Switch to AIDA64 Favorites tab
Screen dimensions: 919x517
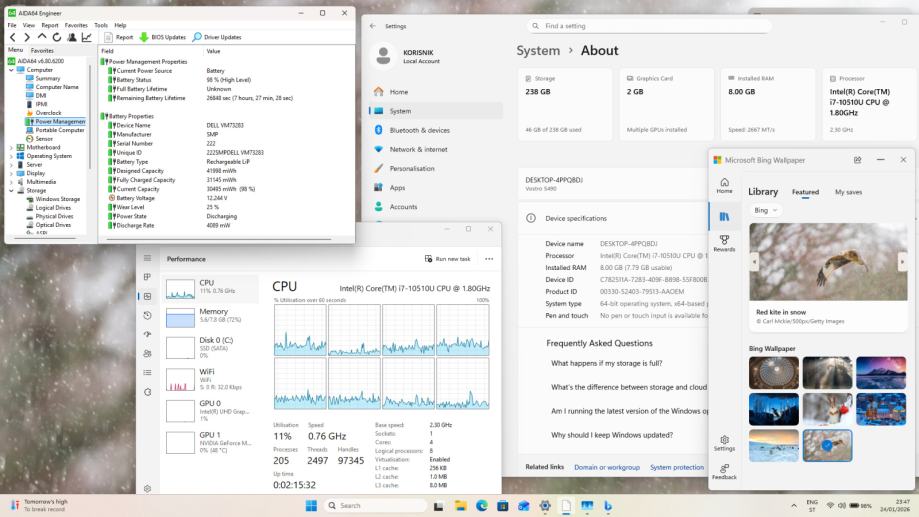42,50
